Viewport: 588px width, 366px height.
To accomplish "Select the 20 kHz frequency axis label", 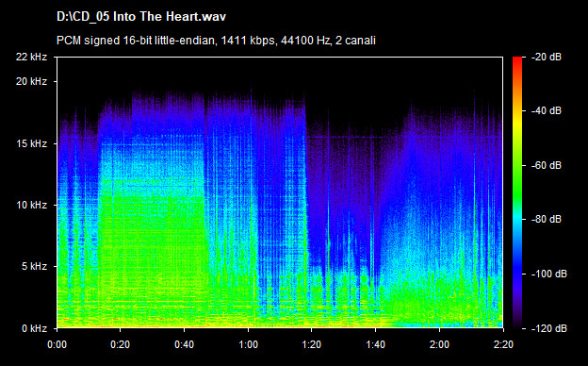I will click(x=31, y=81).
